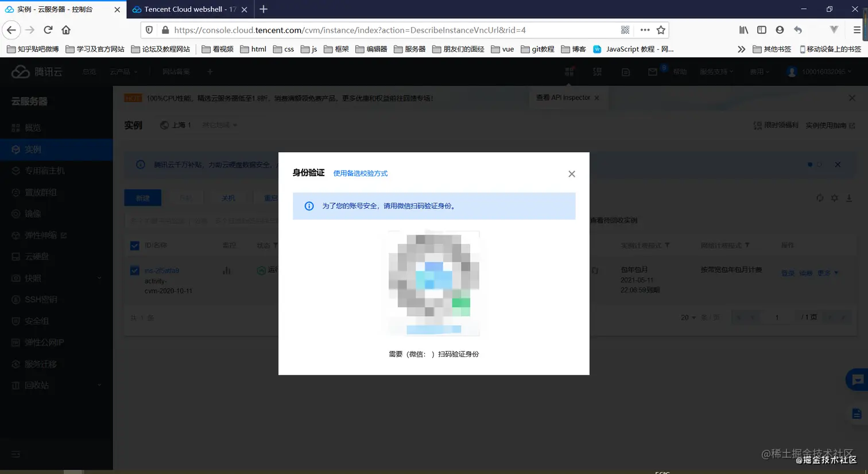The width and height of the screenshot is (868, 474).
Task: Open the monitoring chart icon for ins-2f5atfa9
Action: pos(226,270)
